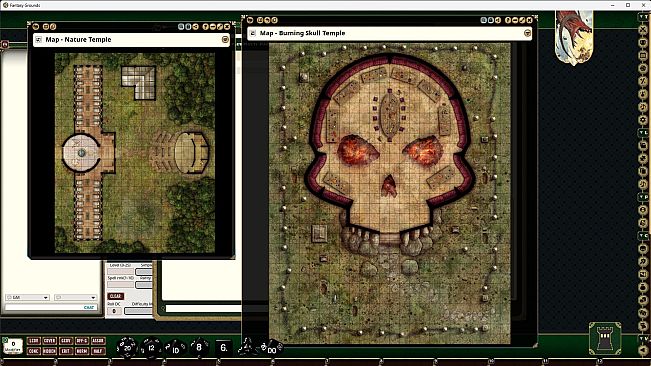
Task: Toggle the third top-row modifier button, right of COVER
Action: (x=66, y=341)
